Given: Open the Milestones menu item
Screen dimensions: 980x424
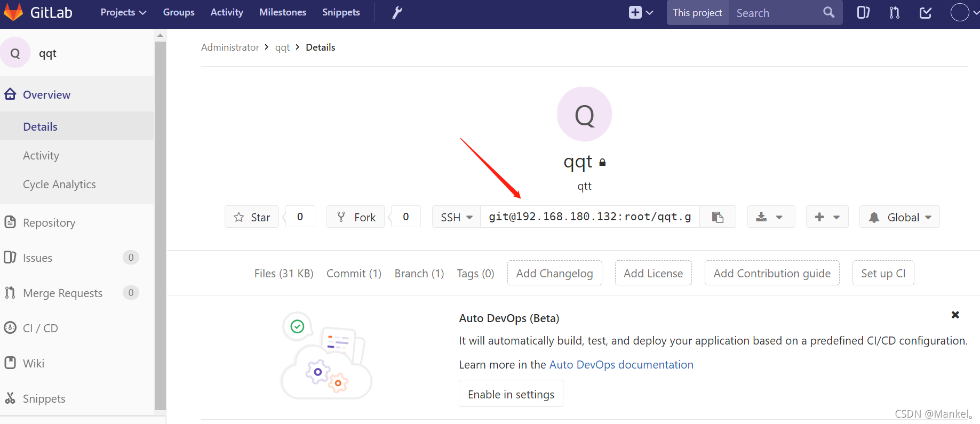Looking at the screenshot, I should (x=283, y=12).
